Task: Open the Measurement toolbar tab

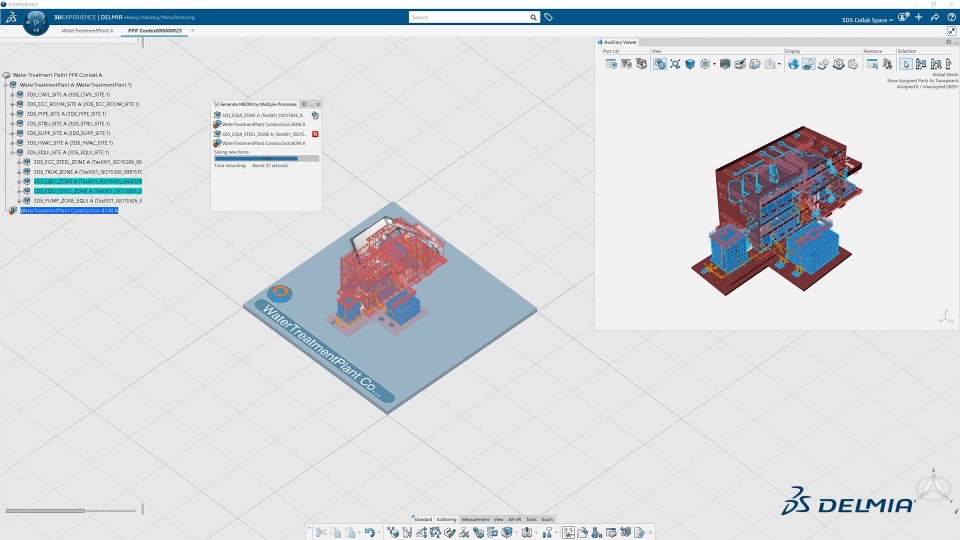Action: [475, 519]
